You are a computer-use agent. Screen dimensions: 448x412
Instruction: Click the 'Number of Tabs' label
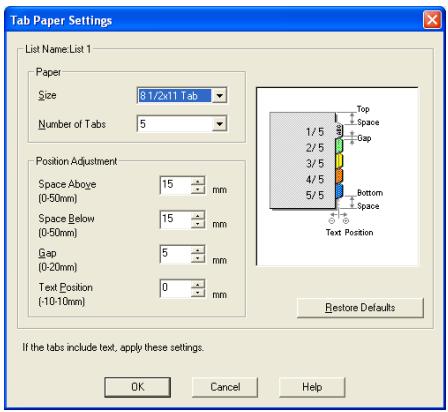tap(72, 124)
